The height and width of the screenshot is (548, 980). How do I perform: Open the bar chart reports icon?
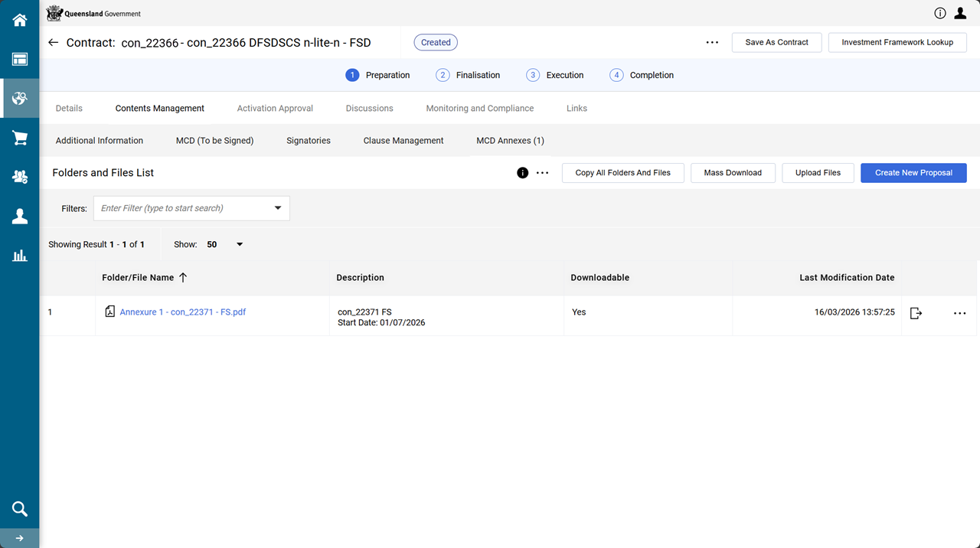[x=20, y=256]
